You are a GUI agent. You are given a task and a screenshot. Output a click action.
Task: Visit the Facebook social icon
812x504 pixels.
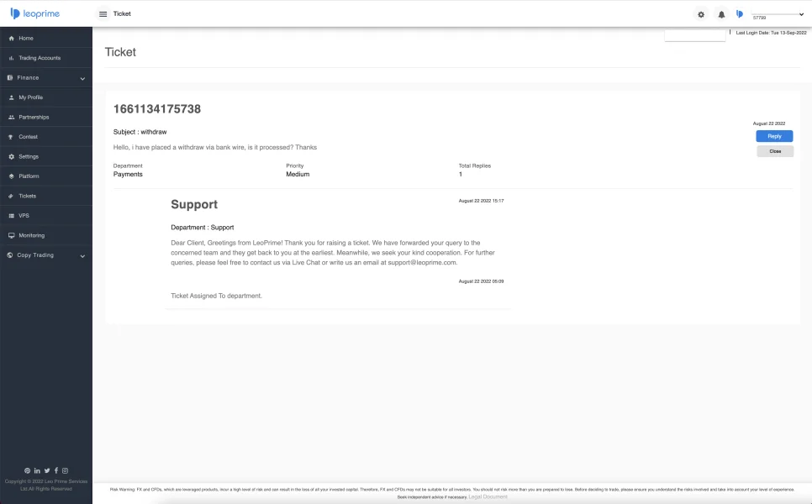click(x=56, y=470)
